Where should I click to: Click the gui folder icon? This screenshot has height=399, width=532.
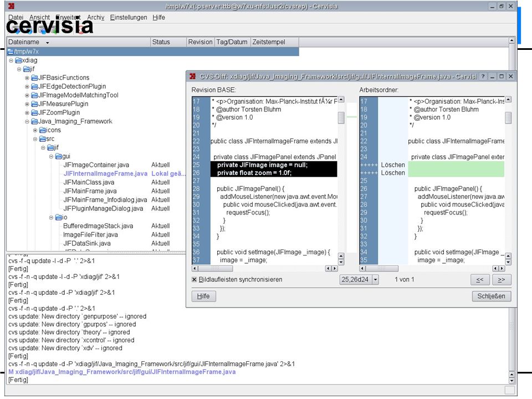click(59, 156)
